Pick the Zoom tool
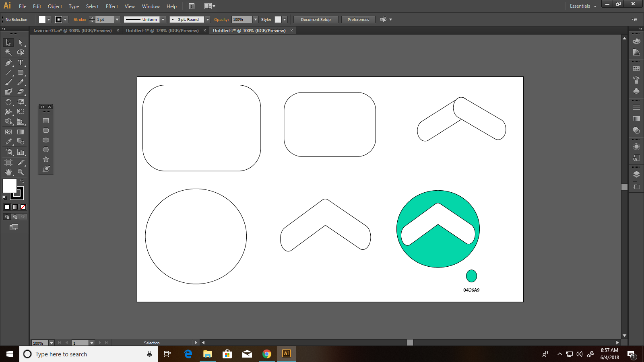This screenshot has height=362, width=644. [21, 172]
